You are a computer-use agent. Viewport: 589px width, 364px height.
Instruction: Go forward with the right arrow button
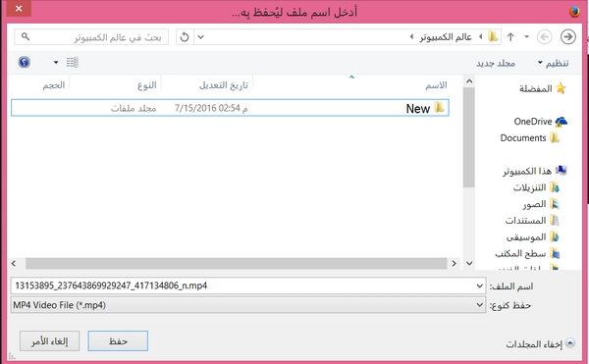[x=568, y=36]
